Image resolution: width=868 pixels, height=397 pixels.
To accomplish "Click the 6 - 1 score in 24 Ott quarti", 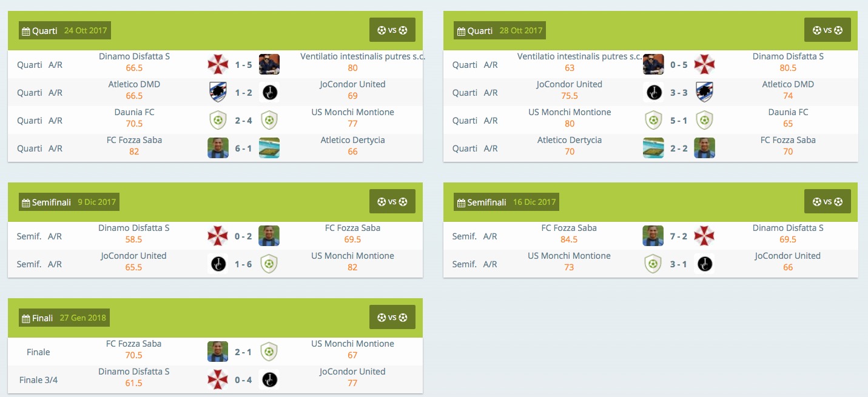I will (x=243, y=148).
